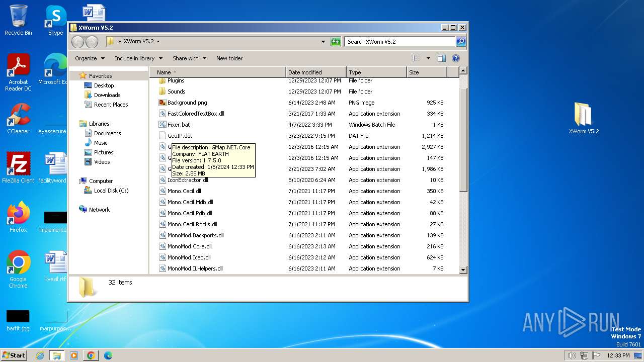Open Chrome from the taskbar
This screenshot has width=644, height=362.
91,355
